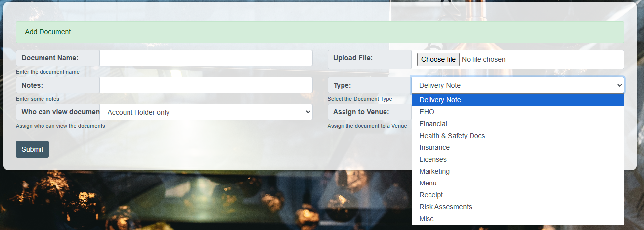Collapse the Type dropdown showing Delivery Note
This screenshot has width=644, height=230.
(x=517, y=85)
